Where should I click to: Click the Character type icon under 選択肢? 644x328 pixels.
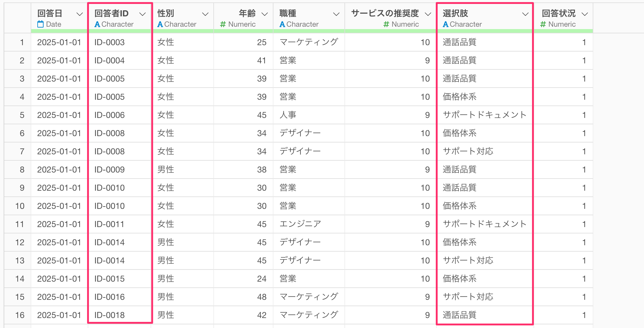446,24
